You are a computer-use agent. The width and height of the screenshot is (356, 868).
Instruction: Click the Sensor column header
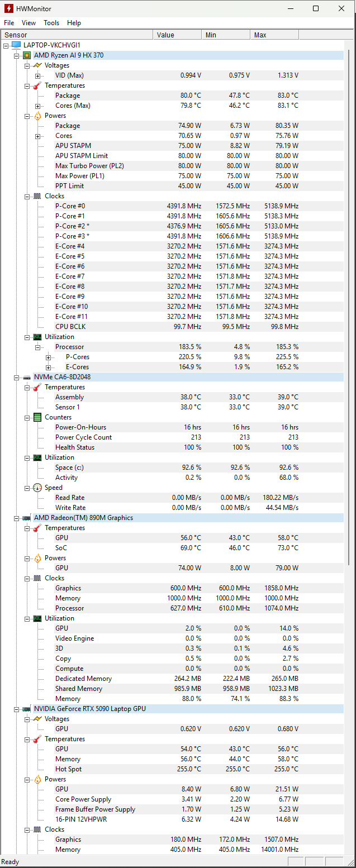(77, 35)
